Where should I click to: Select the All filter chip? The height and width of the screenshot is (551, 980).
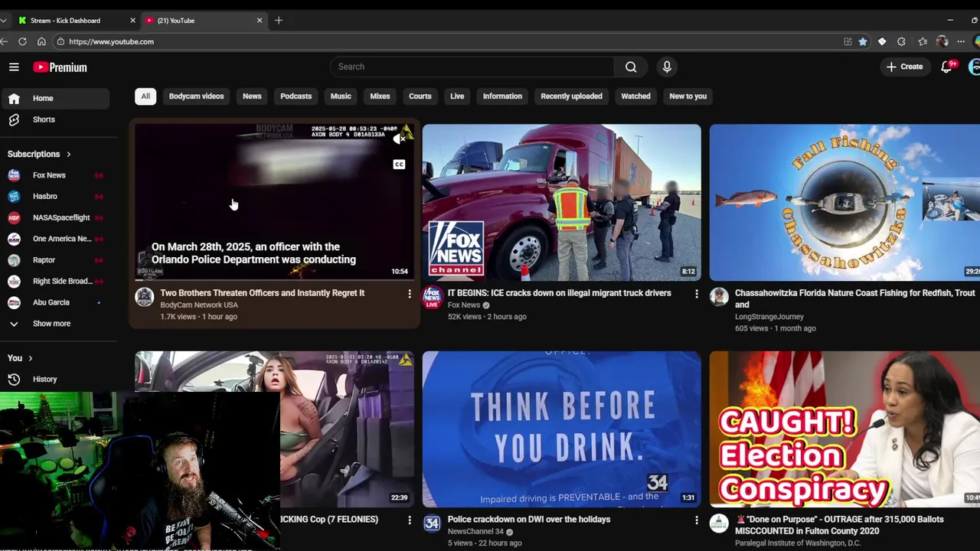[x=145, y=96]
